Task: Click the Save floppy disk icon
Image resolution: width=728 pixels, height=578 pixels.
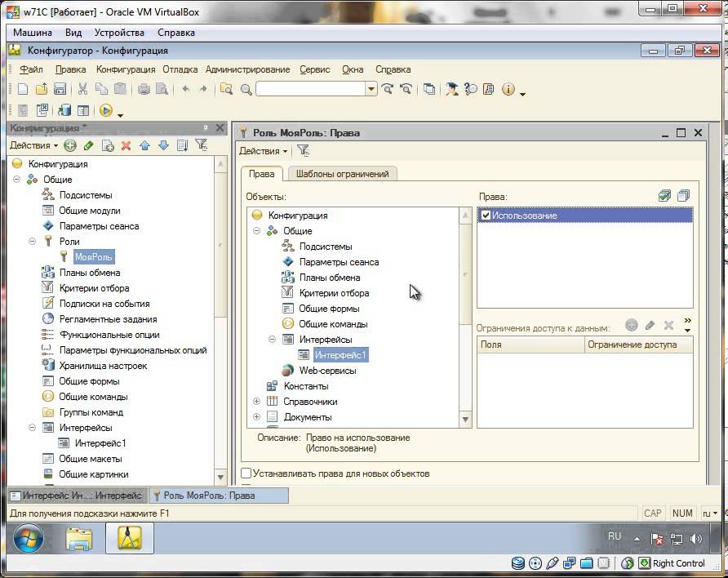Action: (60, 89)
